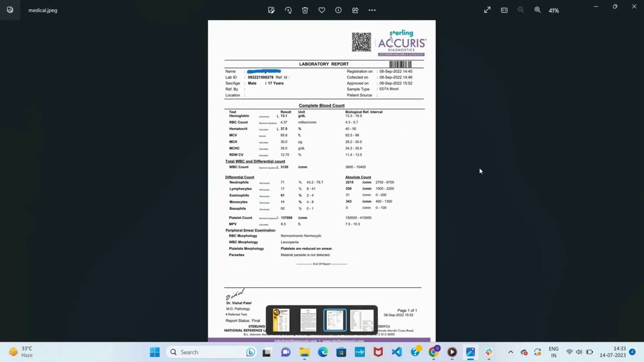
Task: Select the highlighted lab report thumbnail
Action: [335, 320]
